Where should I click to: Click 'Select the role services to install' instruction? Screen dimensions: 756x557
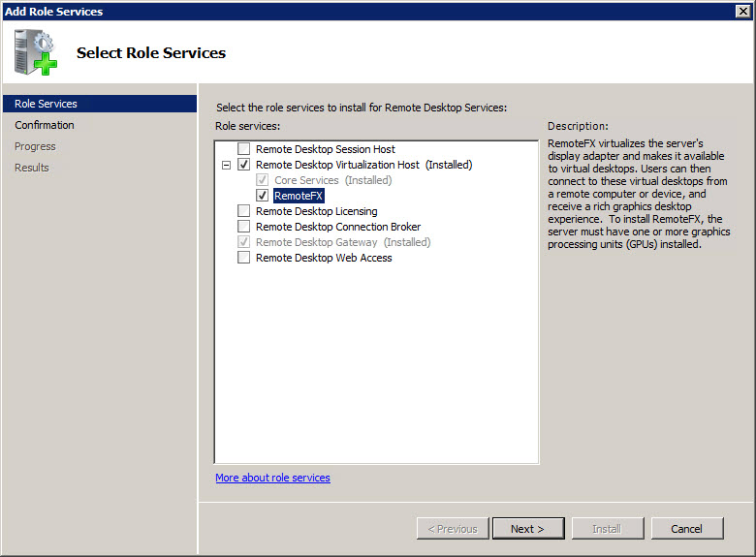[362, 108]
